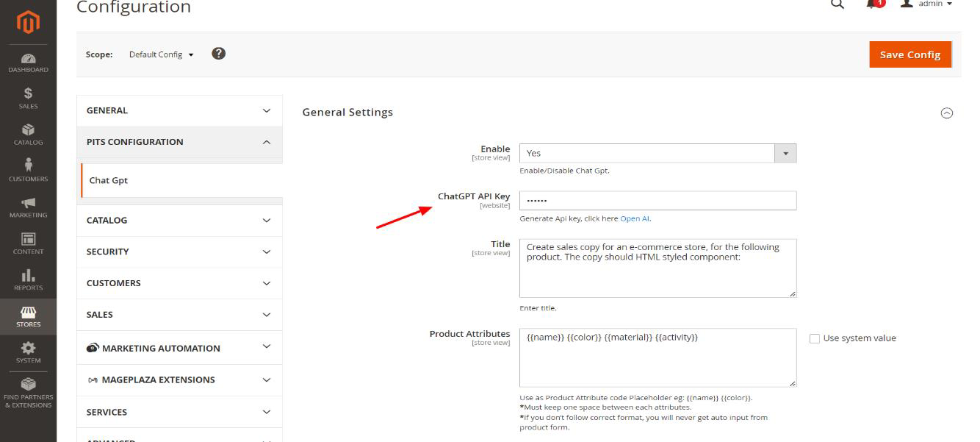
Task: Click into the ChatGPT API Key field
Action: [x=657, y=200]
